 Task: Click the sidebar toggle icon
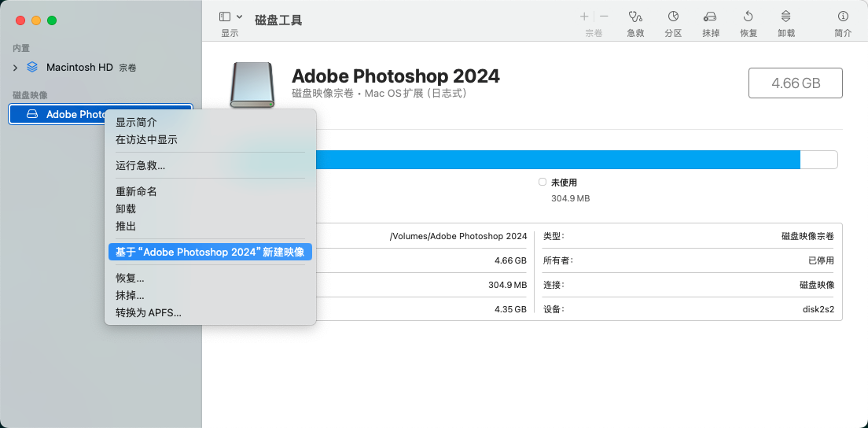point(225,17)
